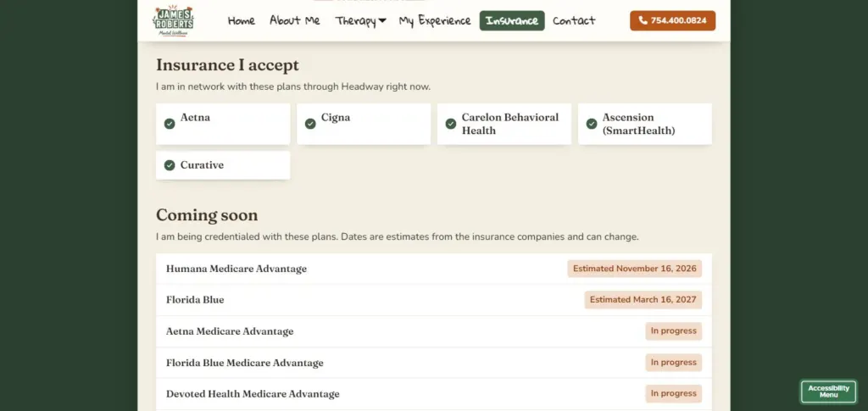Click the James Roberts logo
868x411 pixels.
pyautogui.click(x=173, y=21)
